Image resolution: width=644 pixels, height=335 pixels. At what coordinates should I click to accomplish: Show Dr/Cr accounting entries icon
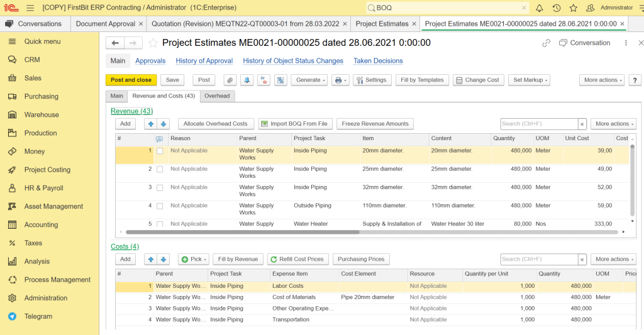click(264, 80)
